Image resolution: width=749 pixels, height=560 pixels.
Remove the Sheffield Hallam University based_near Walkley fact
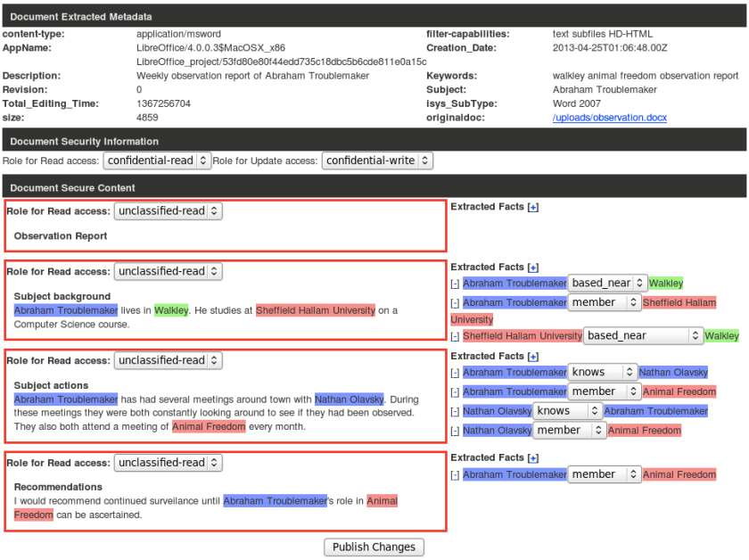(455, 336)
